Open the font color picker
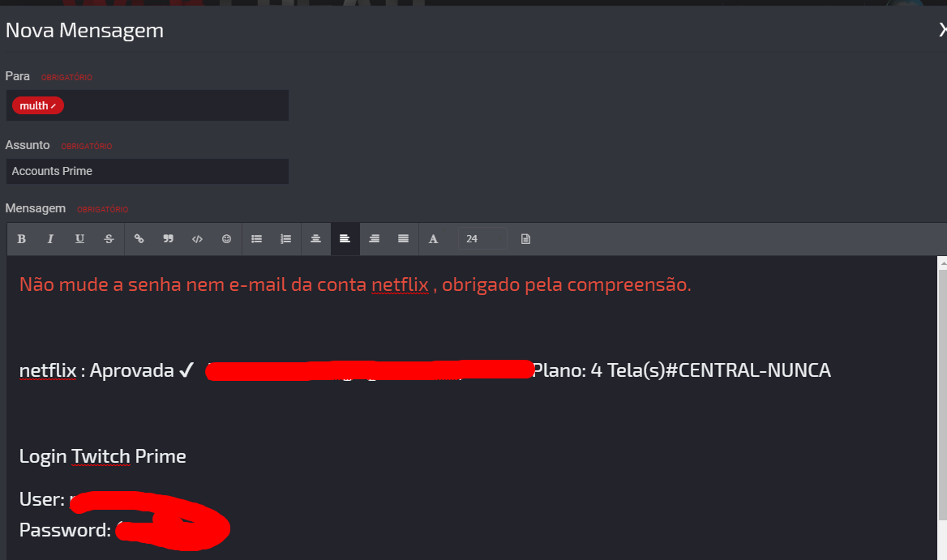 coord(434,239)
